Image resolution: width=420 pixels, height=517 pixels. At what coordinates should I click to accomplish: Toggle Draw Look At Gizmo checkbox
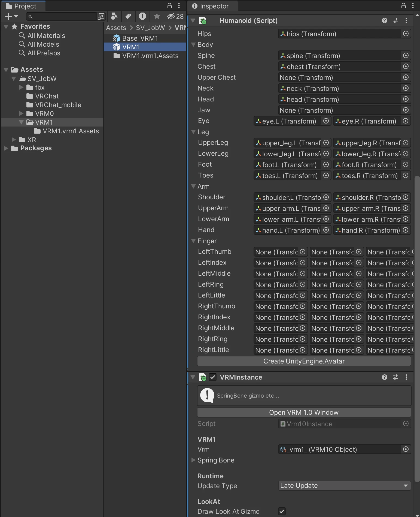282,512
